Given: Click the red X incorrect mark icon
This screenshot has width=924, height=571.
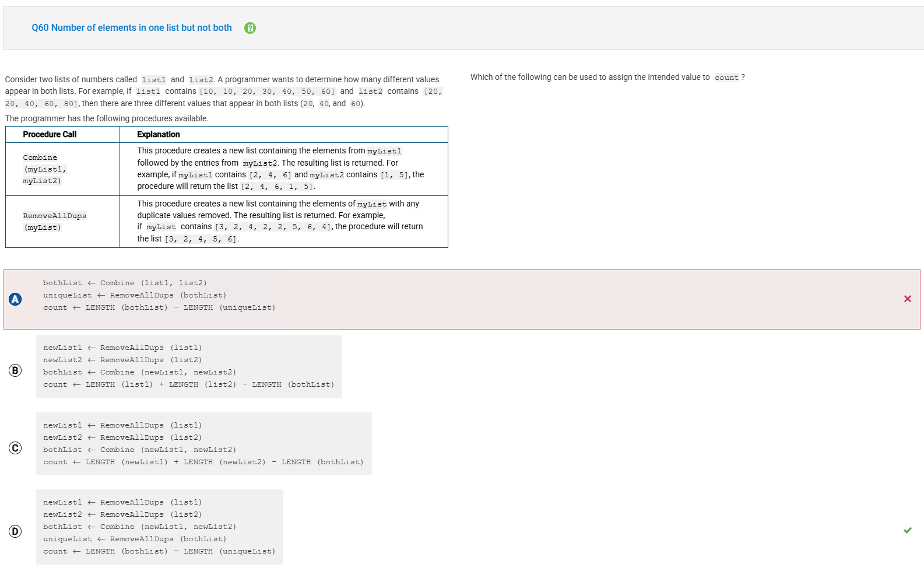Looking at the screenshot, I should (x=907, y=299).
